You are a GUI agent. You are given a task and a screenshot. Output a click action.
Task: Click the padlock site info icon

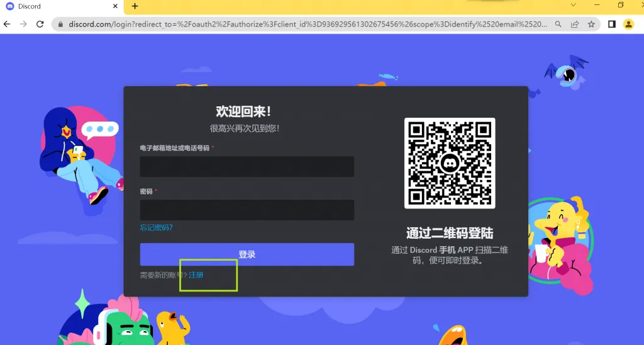(61, 25)
